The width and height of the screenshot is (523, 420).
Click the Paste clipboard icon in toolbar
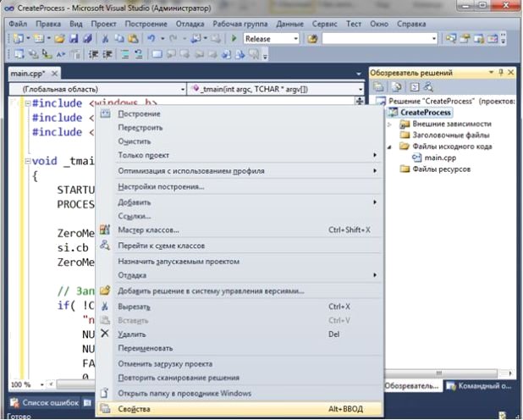133,39
